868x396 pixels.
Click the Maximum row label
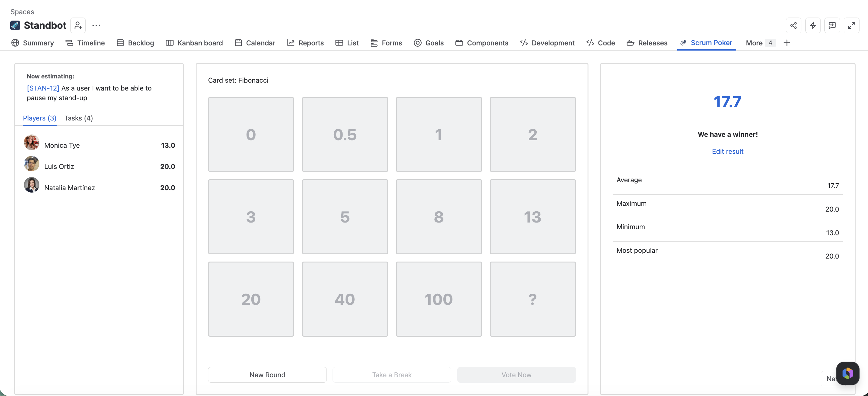[631, 203]
